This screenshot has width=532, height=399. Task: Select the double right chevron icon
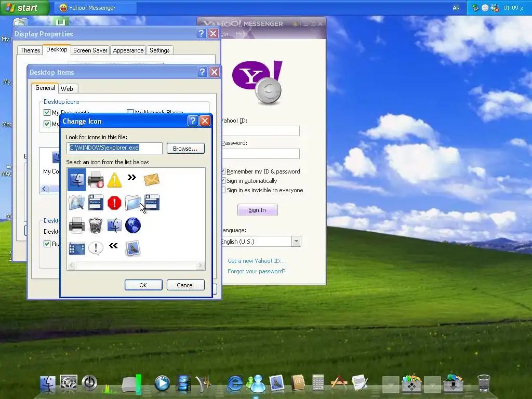click(131, 177)
